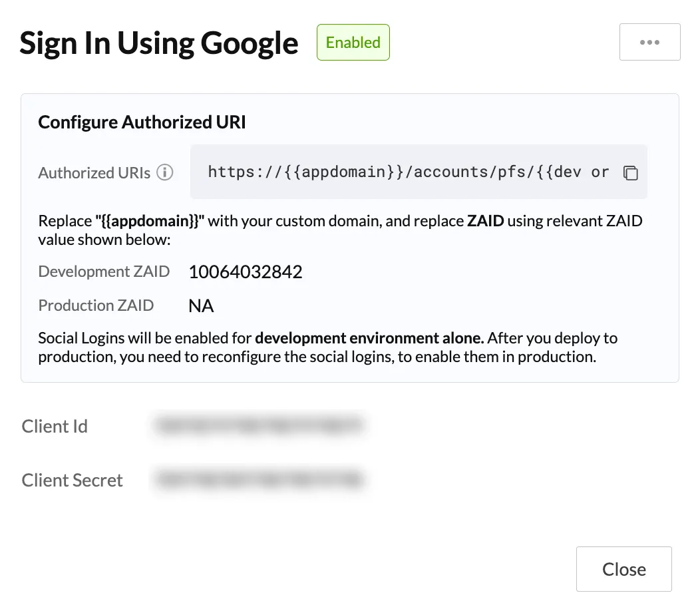Viewport: 700px width, 607px height.
Task: Click the Authorized URIs label
Action: click(x=94, y=173)
